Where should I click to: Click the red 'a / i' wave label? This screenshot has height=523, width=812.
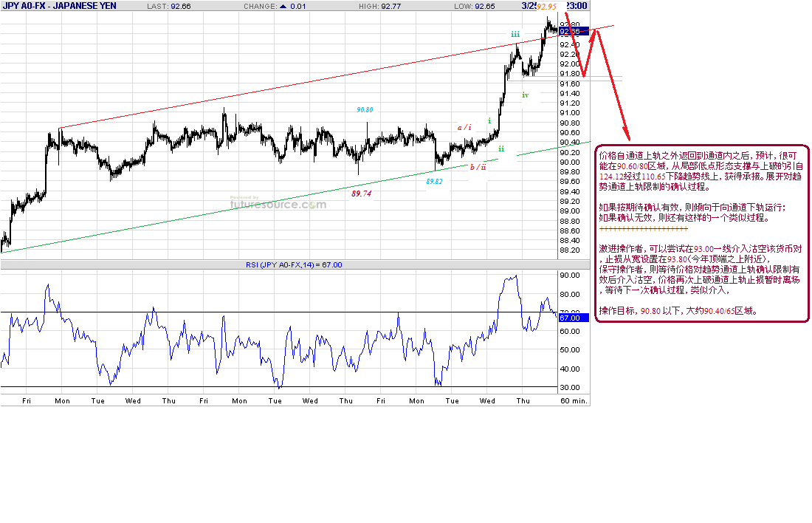click(464, 127)
